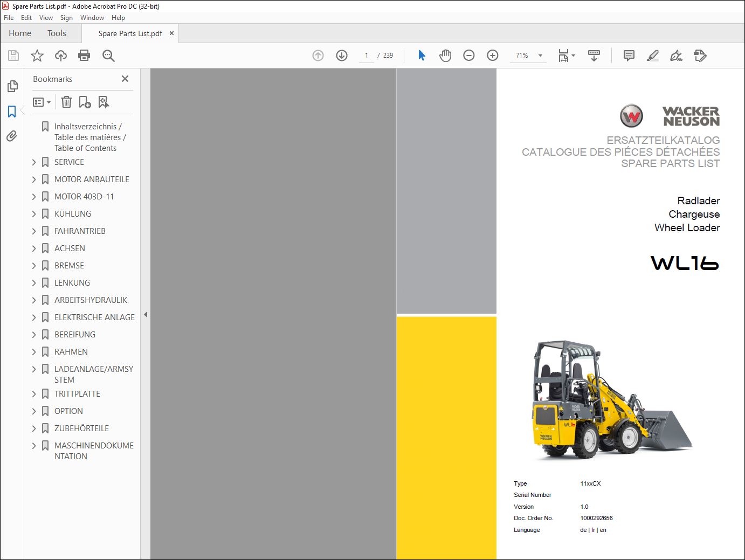Switch to the Tools tab

tap(57, 33)
